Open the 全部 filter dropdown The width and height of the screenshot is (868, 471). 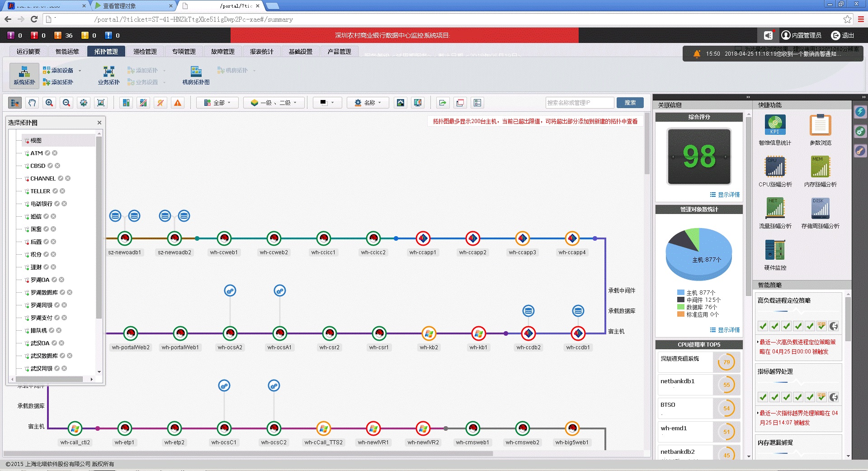(217, 103)
